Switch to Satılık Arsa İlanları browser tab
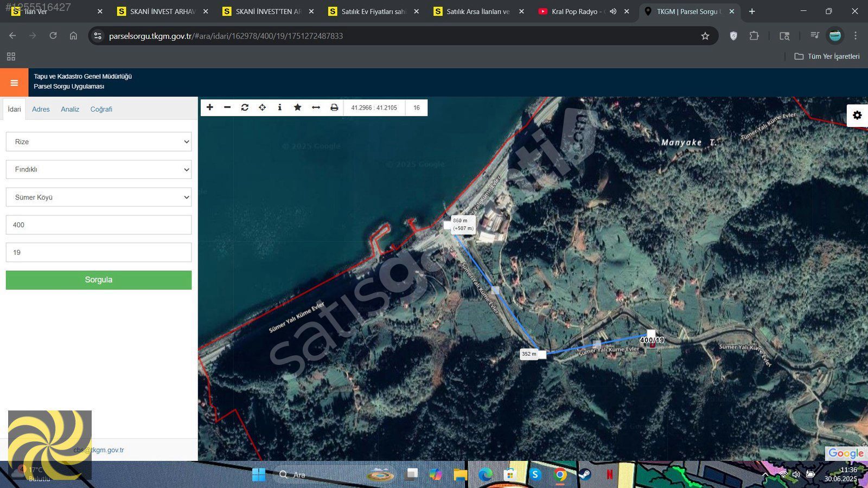 [478, 11]
